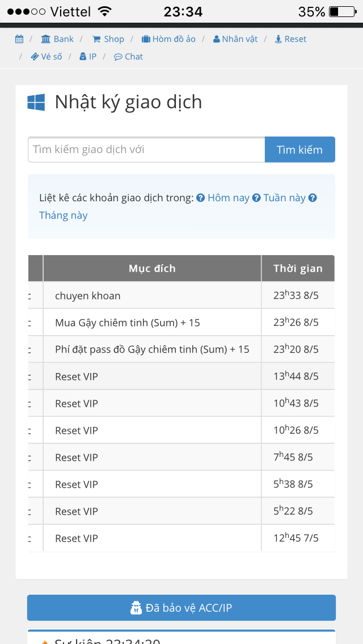Viewport: 363px width, 644px height.
Task: Click Windows logo beside Nhật ký heading
Action: point(36,103)
